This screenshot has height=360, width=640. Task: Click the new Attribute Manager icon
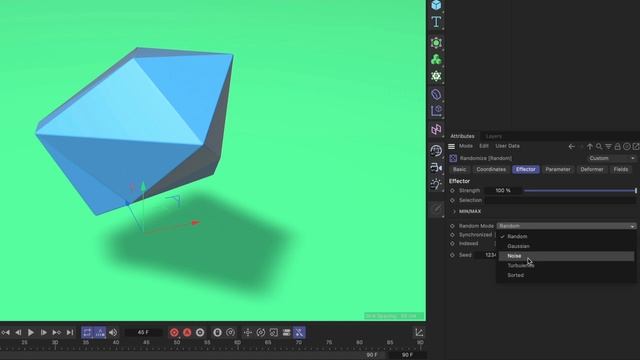click(x=636, y=147)
